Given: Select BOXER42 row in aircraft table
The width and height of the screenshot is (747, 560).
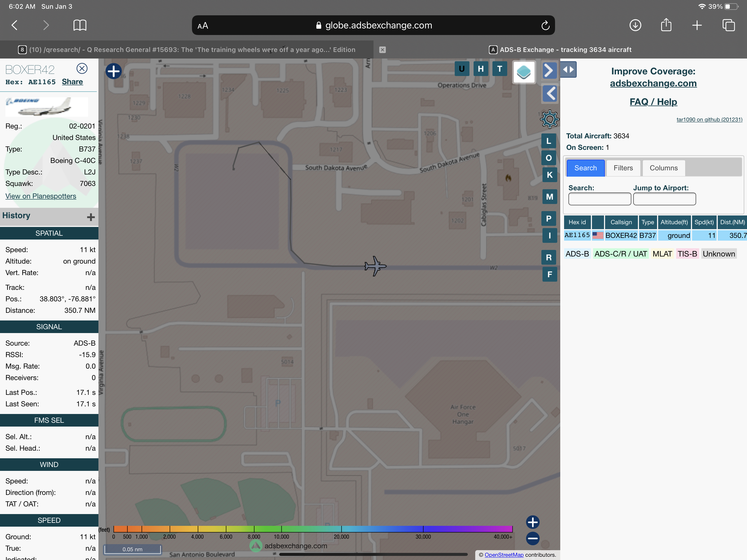Looking at the screenshot, I should coord(655,235).
